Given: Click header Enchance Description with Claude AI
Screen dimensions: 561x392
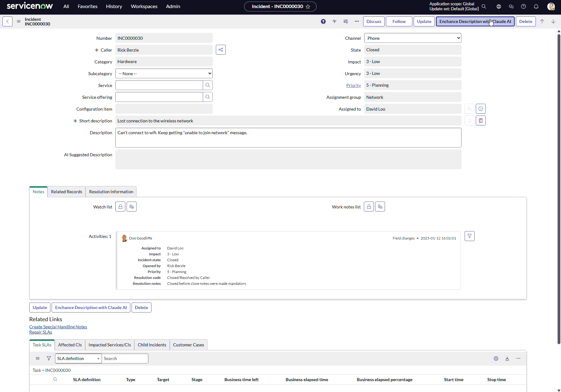Looking at the screenshot, I should click(475, 21).
